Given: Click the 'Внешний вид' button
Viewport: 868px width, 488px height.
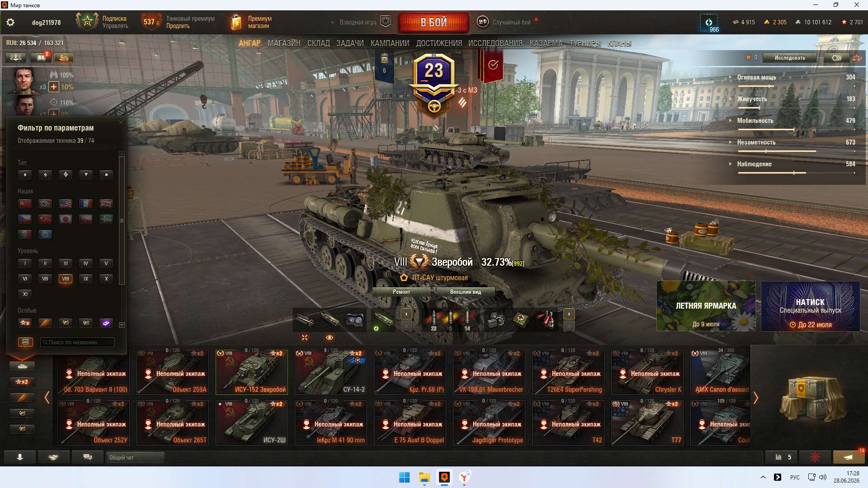Looking at the screenshot, I should pyautogui.click(x=465, y=292).
